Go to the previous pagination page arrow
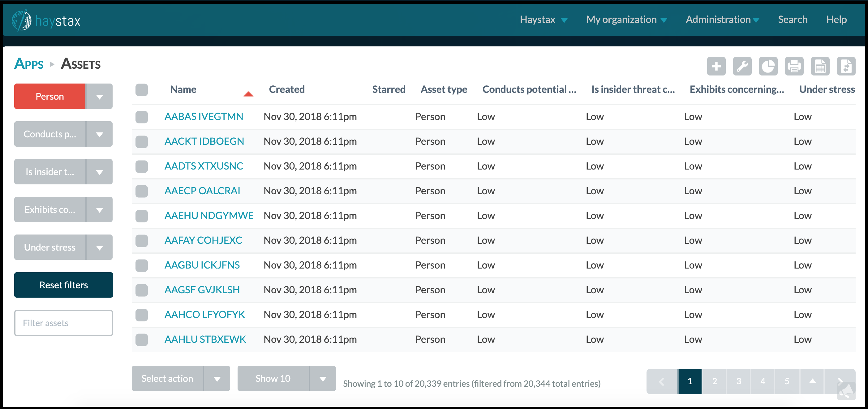Viewport: 868px width, 409px height. click(x=662, y=381)
